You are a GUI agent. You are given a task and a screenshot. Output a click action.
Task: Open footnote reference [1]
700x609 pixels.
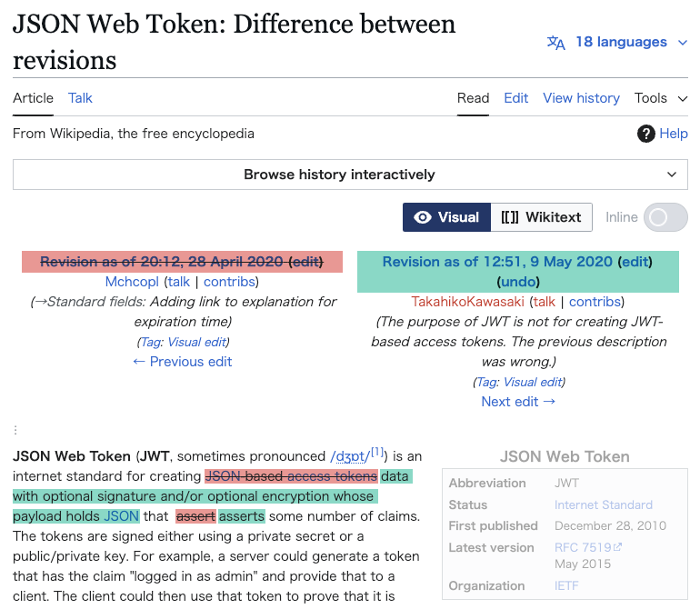point(377,452)
